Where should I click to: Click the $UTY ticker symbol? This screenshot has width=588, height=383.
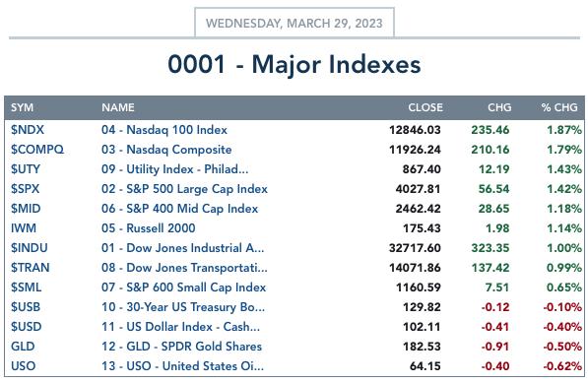(x=26, y=169)
